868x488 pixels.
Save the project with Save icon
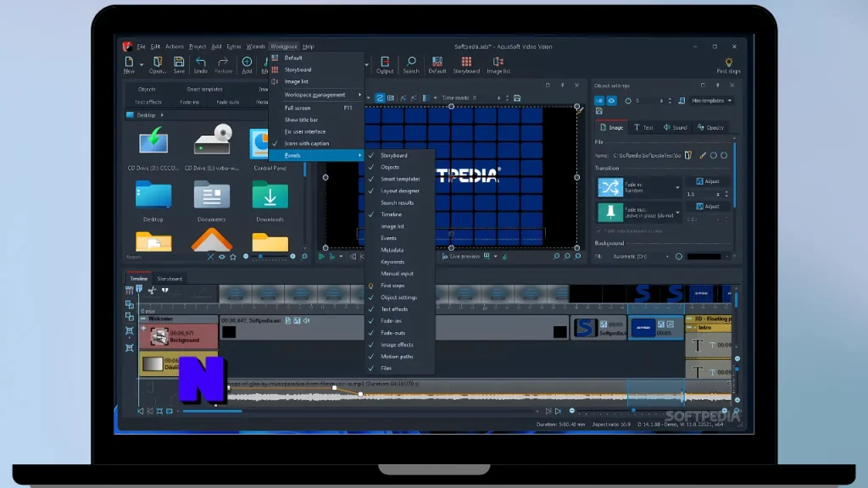coord(179,62)
